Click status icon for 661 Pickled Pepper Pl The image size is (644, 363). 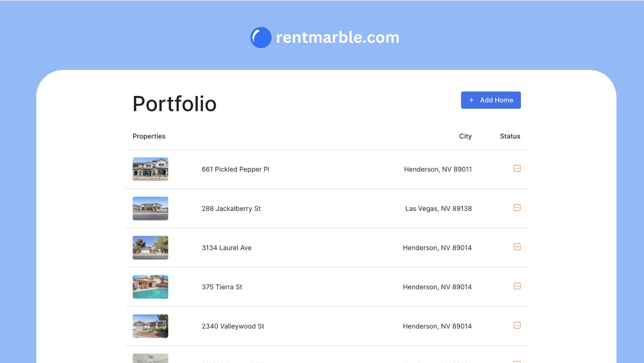pyautogui.click(x=517, y=169)
